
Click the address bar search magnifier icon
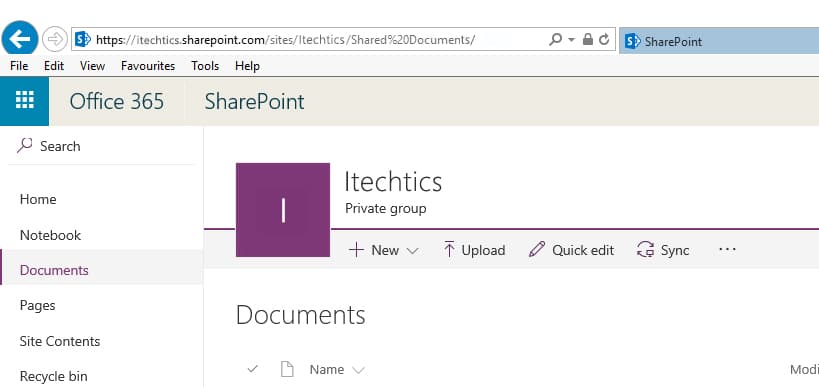[x=556, y=39]
